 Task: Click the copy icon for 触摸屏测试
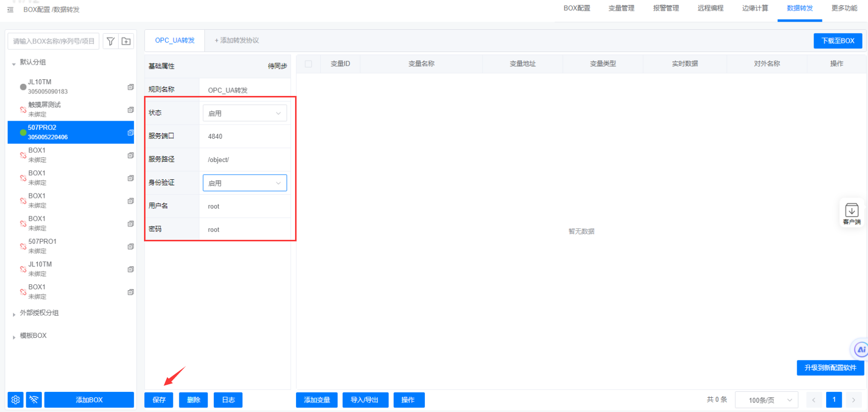click(x=131, y=110)
